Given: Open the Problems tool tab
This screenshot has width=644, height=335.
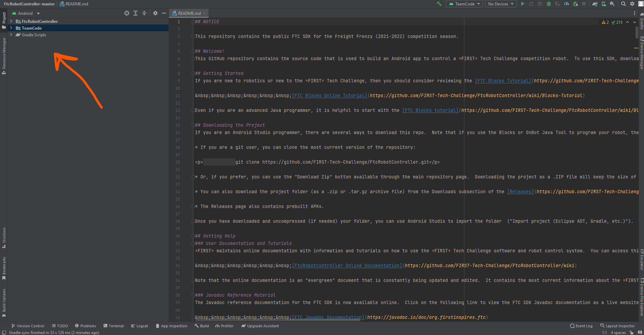Looking at the screenshot, I should [85, 326].
